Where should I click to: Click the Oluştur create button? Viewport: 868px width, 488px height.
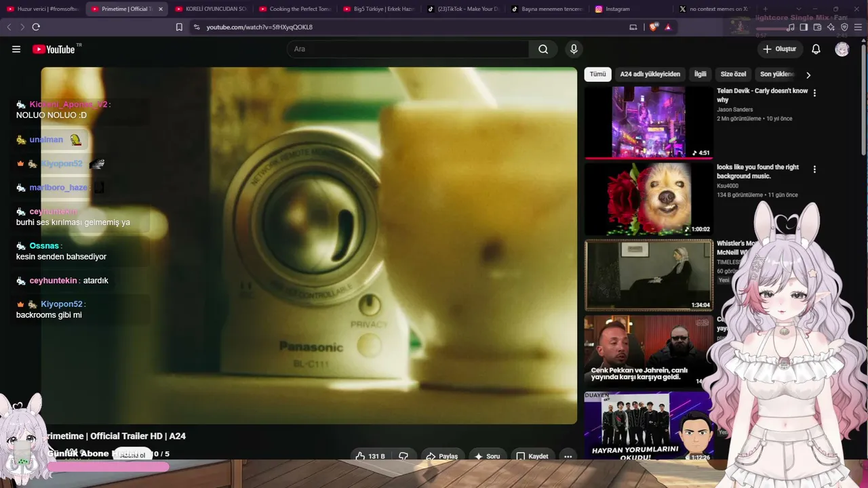pyautogui.click(x=780, y=49)
